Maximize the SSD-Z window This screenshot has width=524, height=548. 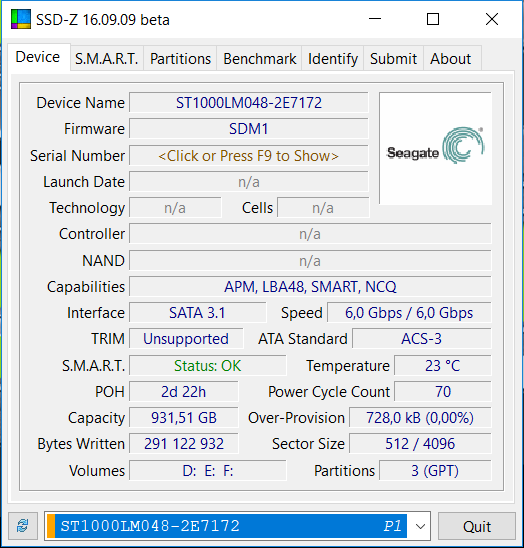coord(433,19)
